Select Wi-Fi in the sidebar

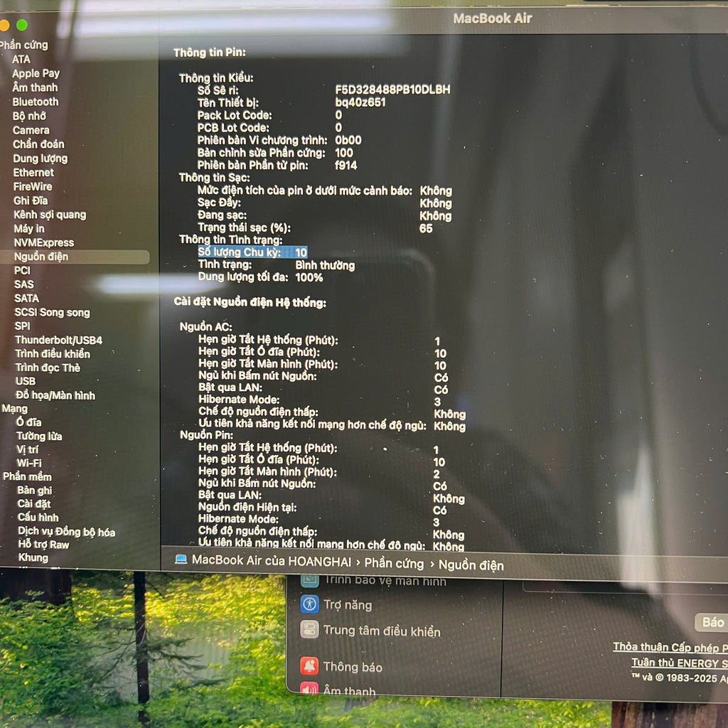(29, 463)
